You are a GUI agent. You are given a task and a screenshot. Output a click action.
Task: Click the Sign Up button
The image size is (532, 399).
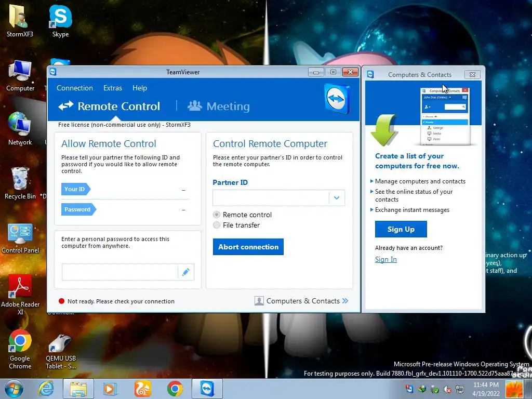coord(401,229)
